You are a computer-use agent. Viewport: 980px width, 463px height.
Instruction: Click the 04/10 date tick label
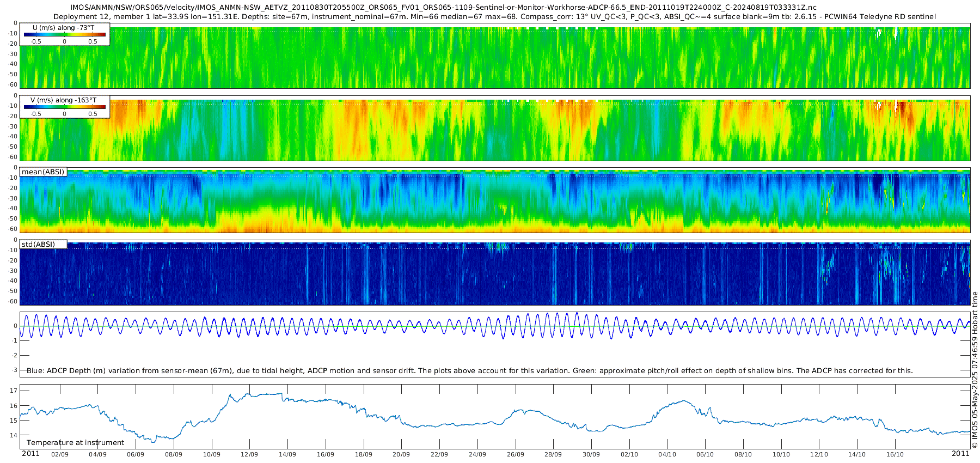tap(667, 454)
